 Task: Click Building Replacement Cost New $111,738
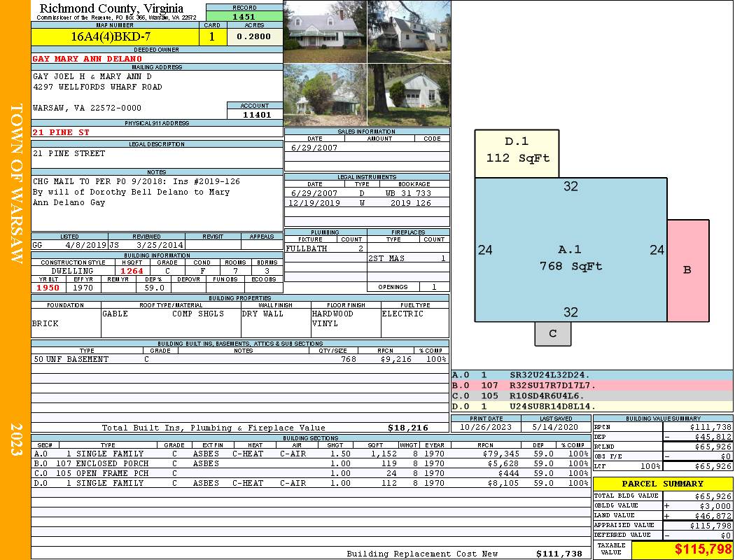pos(559,554)
